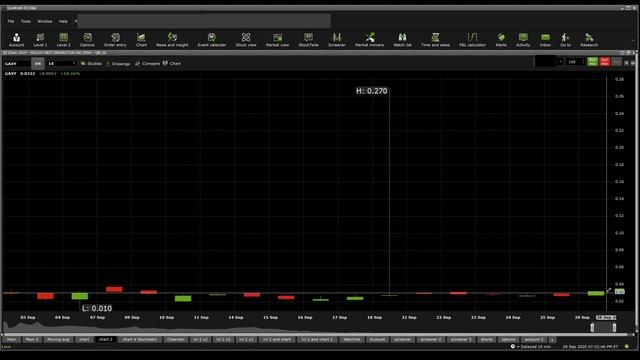Screen dimensions: 640x360
Task: Open the P&L calculator icon
Action: [472, 40]
